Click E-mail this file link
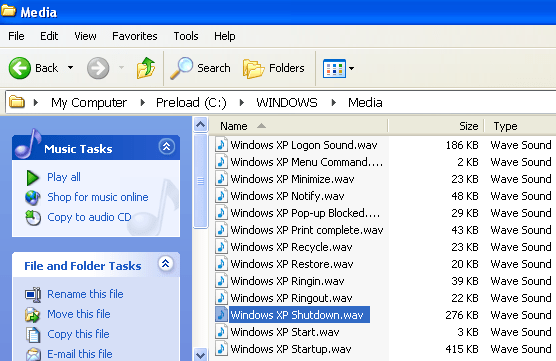Image resolution: width=556 pixels, height=361 pixels. (x=80, y=354)
